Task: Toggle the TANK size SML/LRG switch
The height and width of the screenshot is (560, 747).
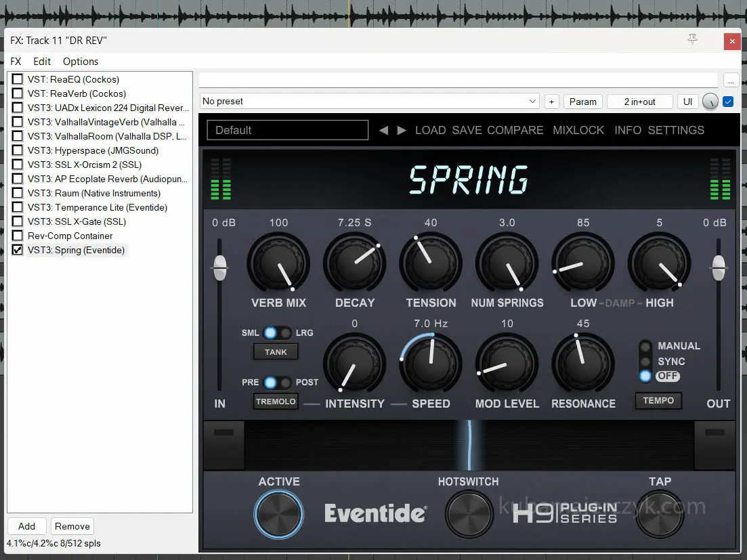Action: 278,332
